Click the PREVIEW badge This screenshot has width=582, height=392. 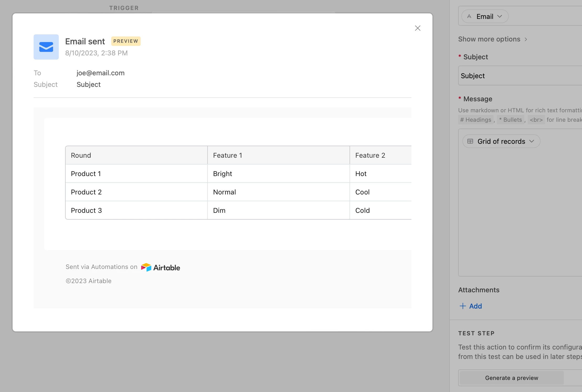126,41
